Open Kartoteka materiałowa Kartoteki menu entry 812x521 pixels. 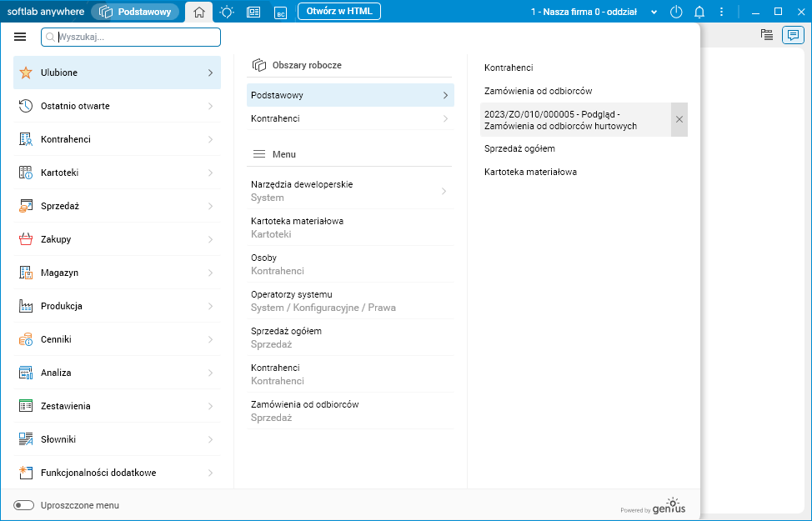pyautogui.click(x=350, y=228)
